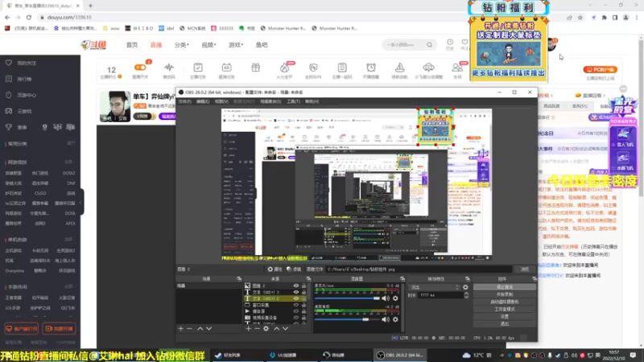This screenshot has width=644, height=362.
Task: Click the OBS 26.0.2 taskbar button
Action: click(x=400, y=355)
